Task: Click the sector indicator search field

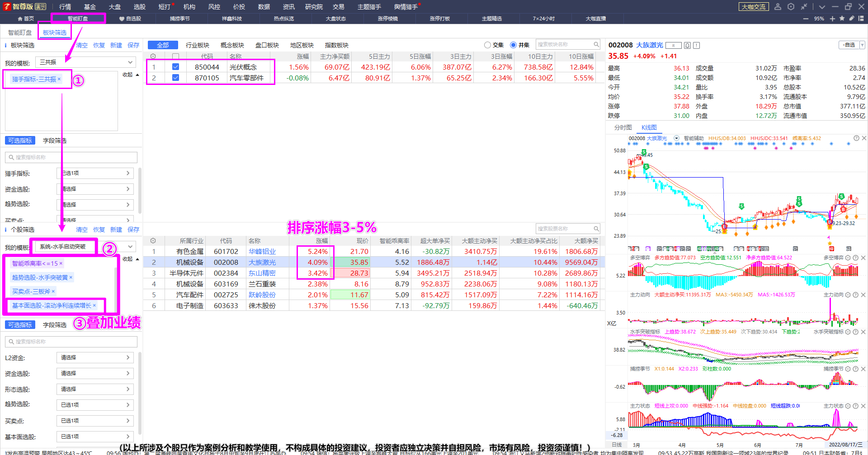Action: point(71,157)
